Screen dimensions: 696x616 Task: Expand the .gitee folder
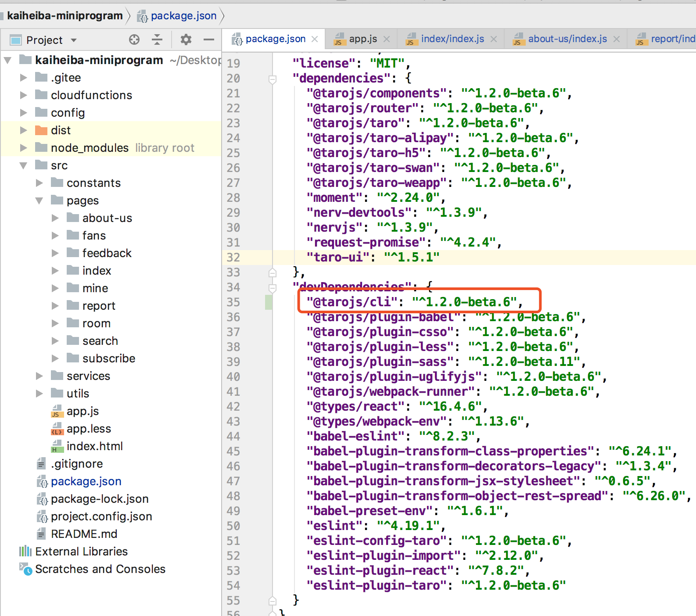tap(24, 78)
